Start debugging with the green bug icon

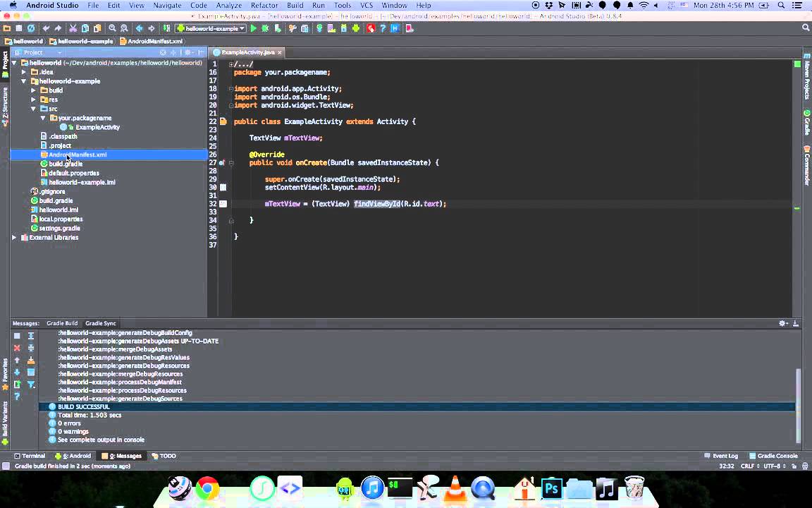coord(265,28)
